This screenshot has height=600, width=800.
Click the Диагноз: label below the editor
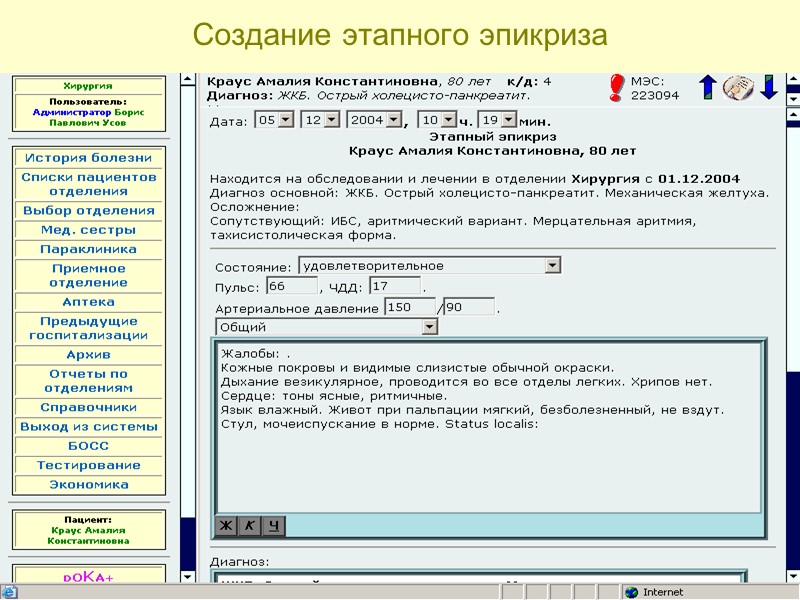pyautogui.click(x=239, y=562)
